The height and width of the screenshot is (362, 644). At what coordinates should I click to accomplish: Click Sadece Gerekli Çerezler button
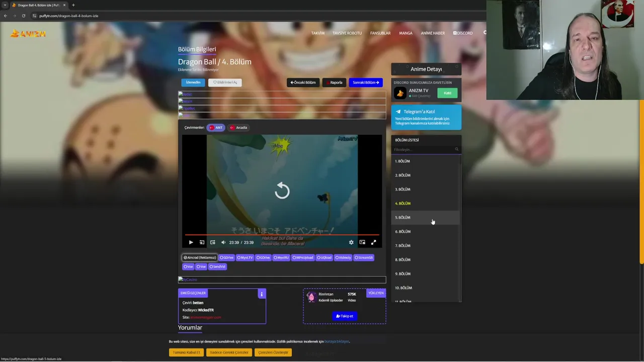tap(229, 352)
